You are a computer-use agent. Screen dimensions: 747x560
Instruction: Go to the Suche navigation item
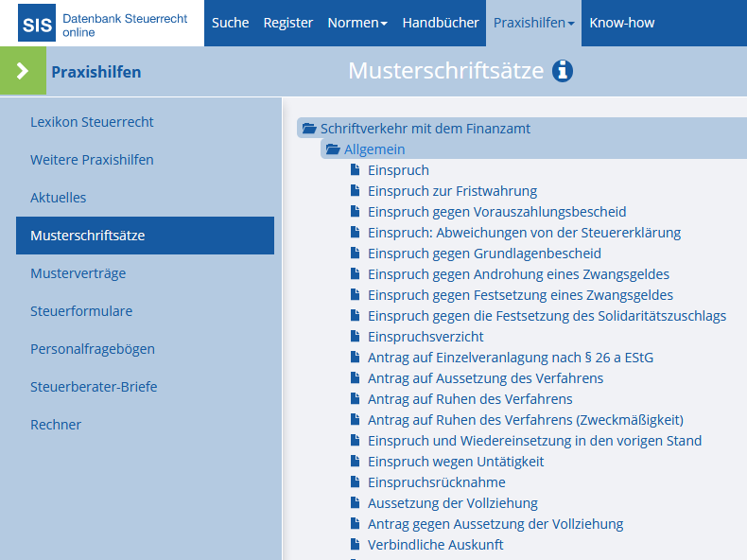pyautogui.click(x=230, y=23)
